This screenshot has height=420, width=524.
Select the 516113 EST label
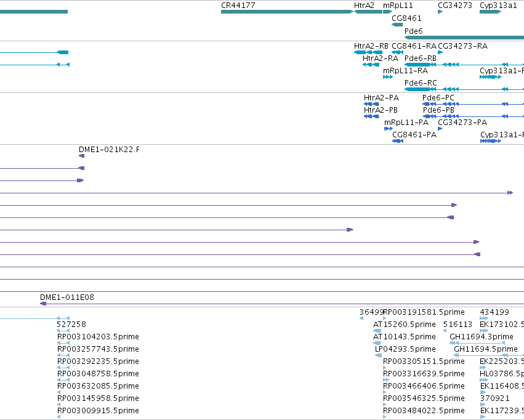coord(457,325)
